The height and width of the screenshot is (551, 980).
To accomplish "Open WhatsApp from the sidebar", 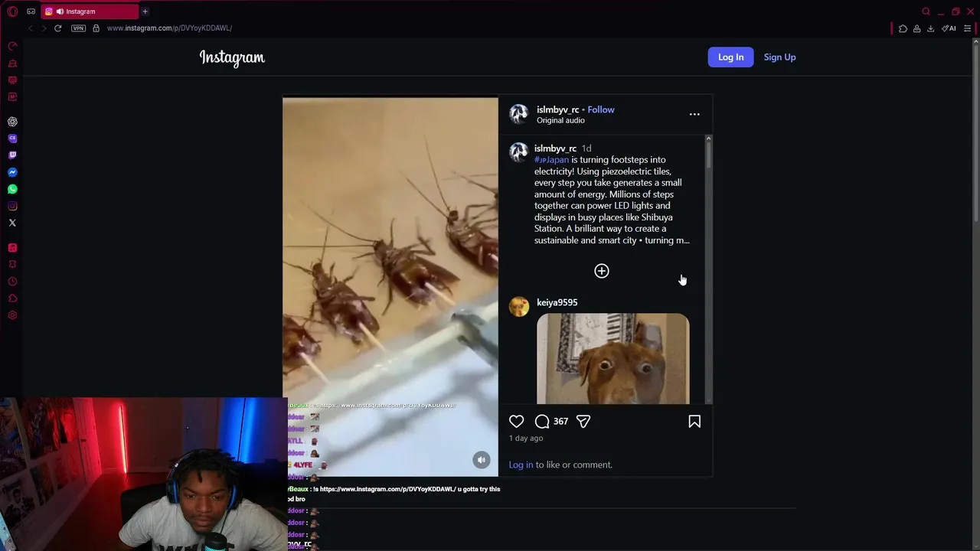I will [x=12, y=189].
